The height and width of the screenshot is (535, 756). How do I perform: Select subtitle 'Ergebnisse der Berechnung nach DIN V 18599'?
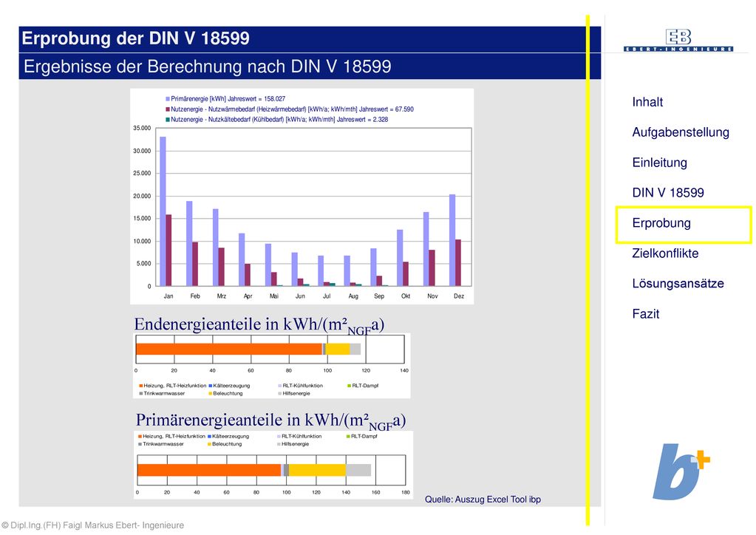point(208,67)
